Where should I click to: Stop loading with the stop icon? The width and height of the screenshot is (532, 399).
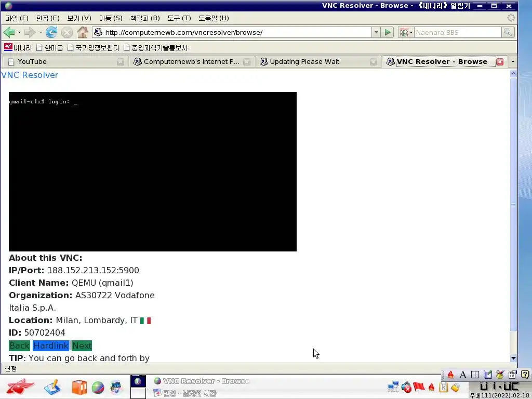point(67,33)
